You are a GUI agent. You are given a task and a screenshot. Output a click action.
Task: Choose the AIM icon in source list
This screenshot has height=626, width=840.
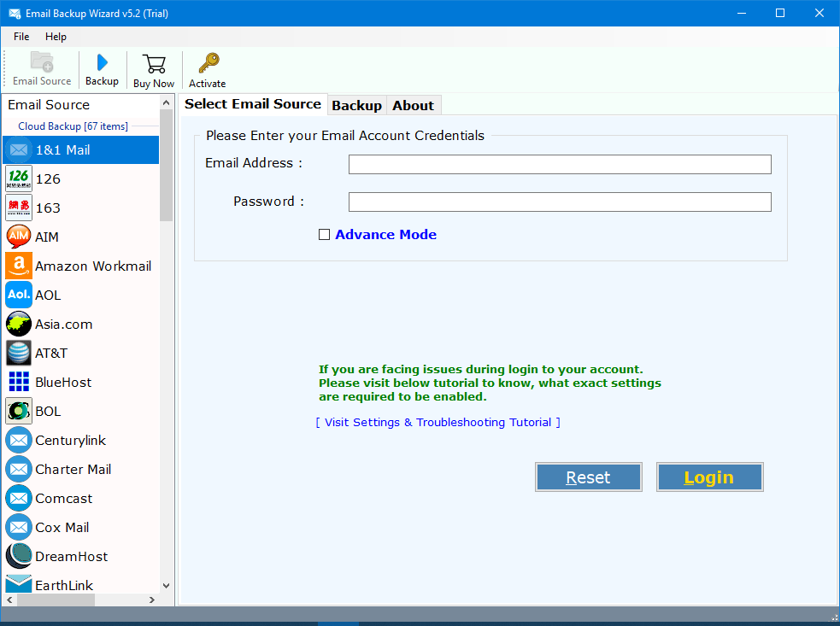click(x=19, y=237)
